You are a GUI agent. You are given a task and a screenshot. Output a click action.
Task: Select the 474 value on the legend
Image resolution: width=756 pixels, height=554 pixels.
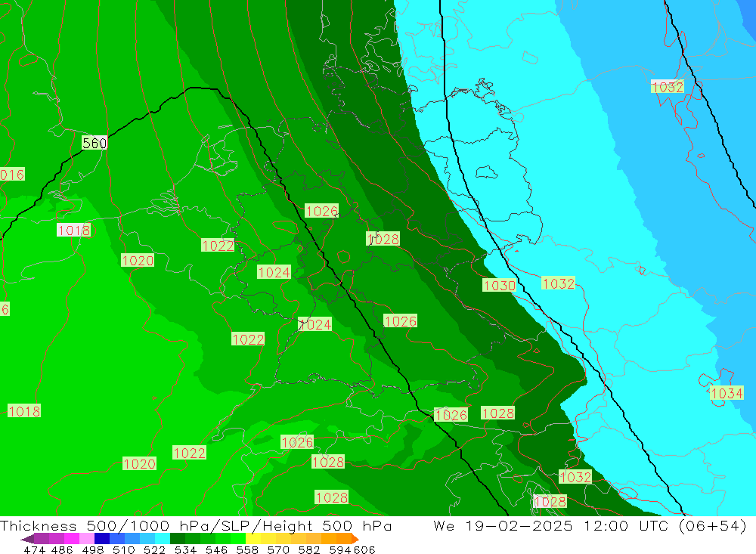point(34,549)
